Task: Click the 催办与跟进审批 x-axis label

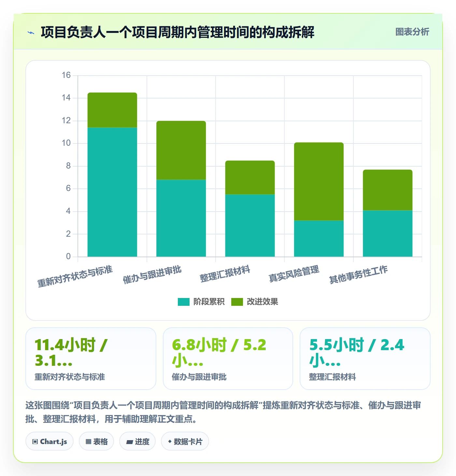Action: pyautogui.click(x=152, y=275)
